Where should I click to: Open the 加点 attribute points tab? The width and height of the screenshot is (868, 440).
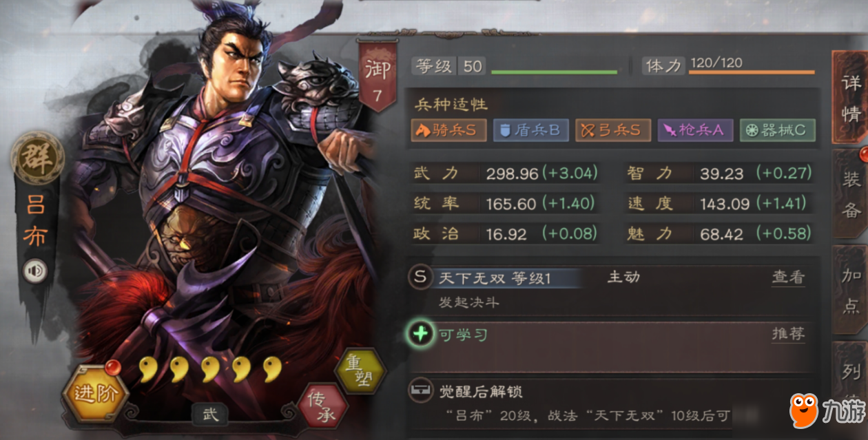pos(851,289)
